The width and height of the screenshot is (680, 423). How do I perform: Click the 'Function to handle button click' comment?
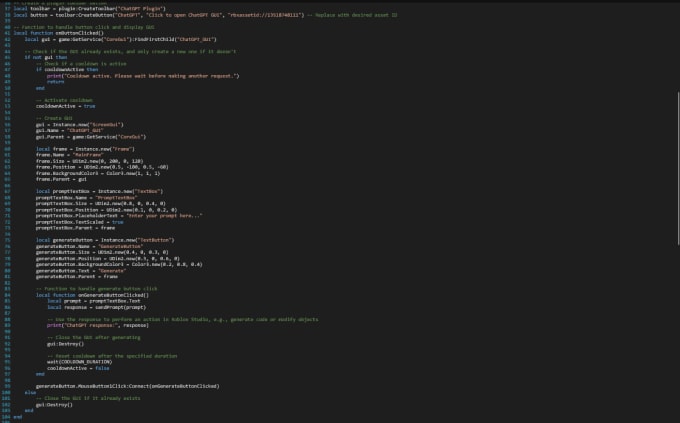(x=84, y=27)
